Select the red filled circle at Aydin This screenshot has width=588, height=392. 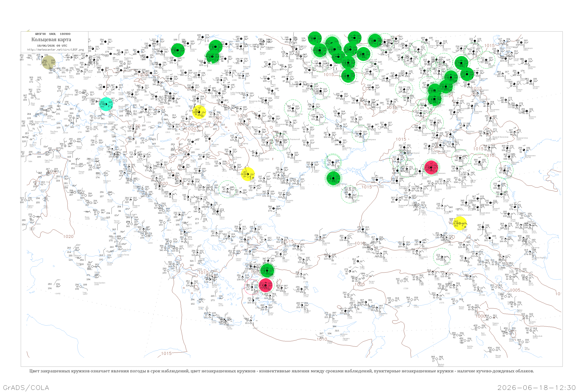[266, 285]
